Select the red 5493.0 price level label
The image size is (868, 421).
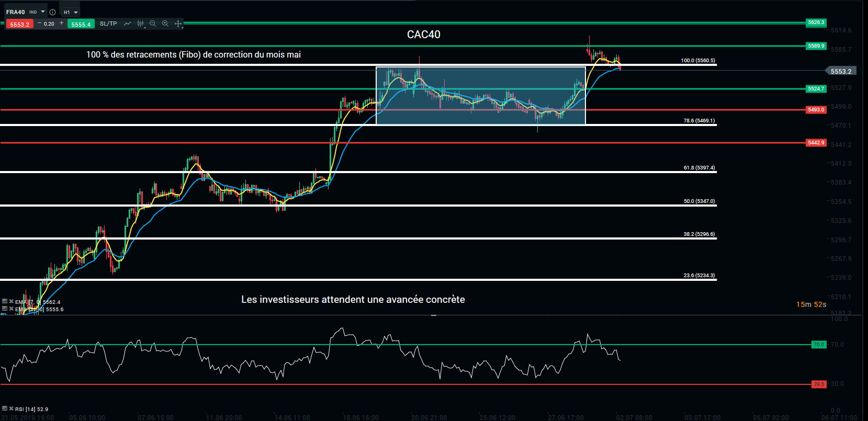click(x=816, y=110)
